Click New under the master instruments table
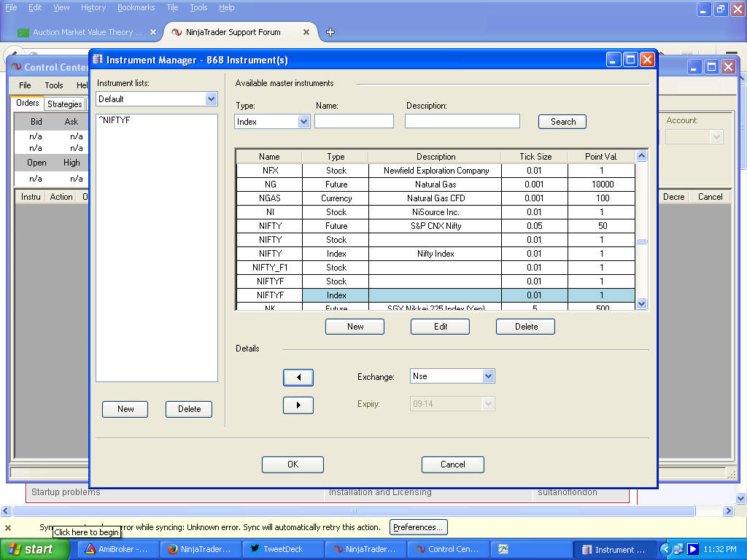 coord(355,327)
